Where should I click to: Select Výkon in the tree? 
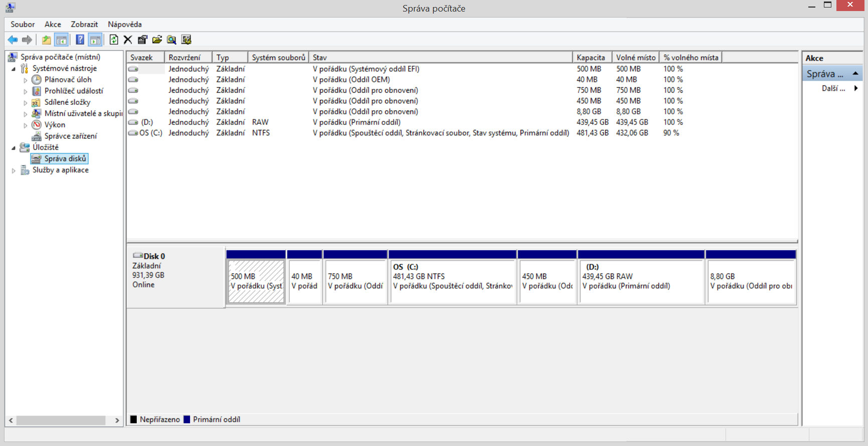click(55, 125)
